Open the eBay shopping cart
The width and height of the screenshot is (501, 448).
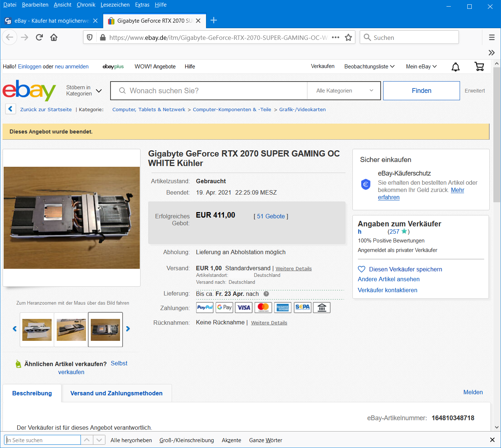tap(479, 67)
